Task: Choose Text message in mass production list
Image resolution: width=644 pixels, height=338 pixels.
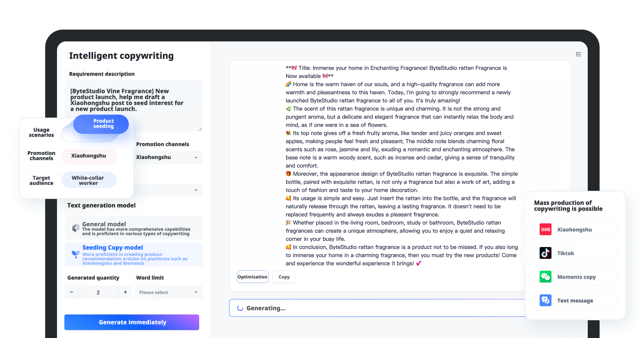Action: click(x=576, y=301)
